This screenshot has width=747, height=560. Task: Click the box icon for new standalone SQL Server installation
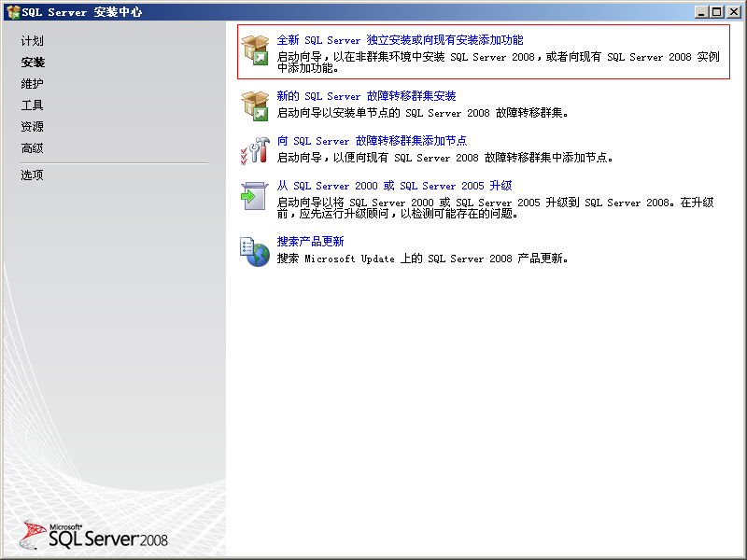255,50
